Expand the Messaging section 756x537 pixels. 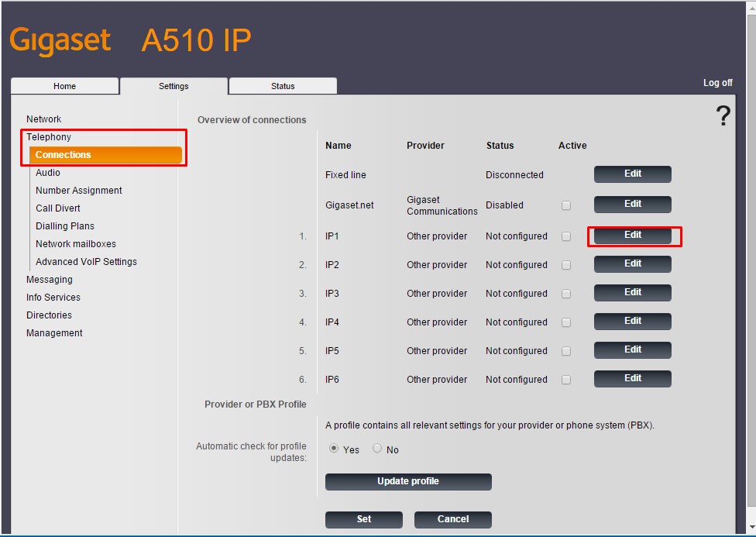click(50, 280)
